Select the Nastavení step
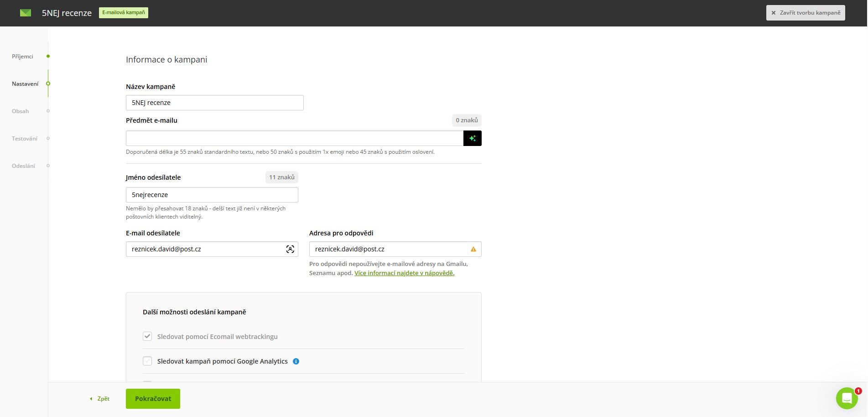This screenshot has height=417, width=868. 25,84
